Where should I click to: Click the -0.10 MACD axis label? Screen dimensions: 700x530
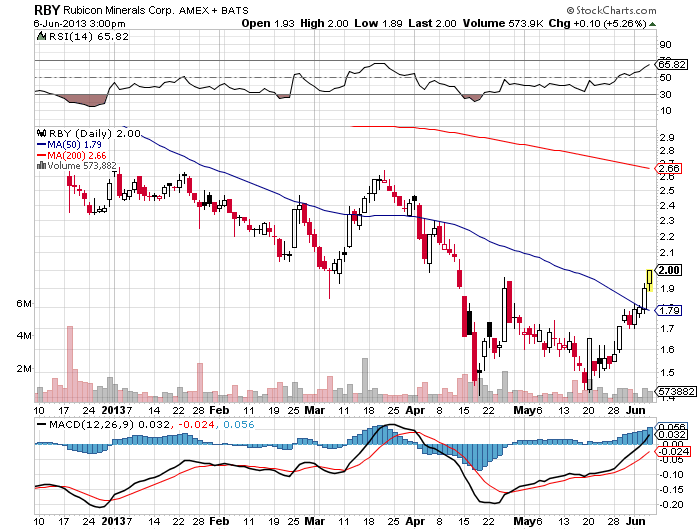[671, 474]
